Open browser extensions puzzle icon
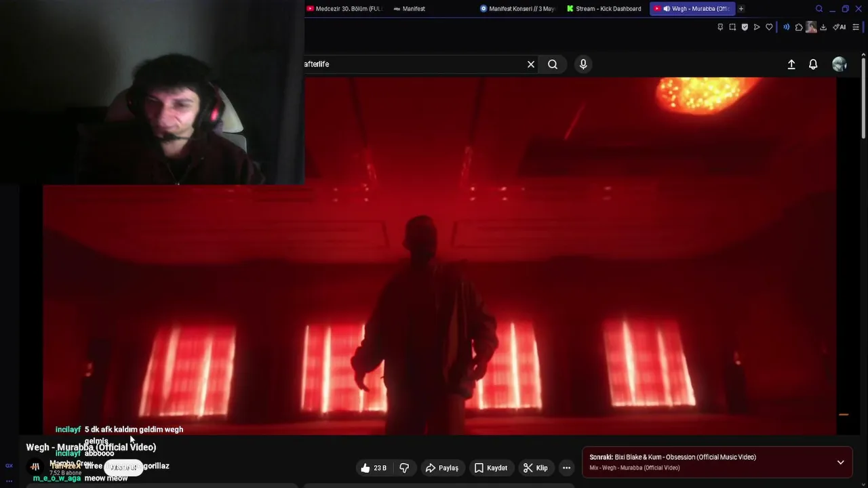The height and width of the screenshot is (488, 868). (799, 27)
